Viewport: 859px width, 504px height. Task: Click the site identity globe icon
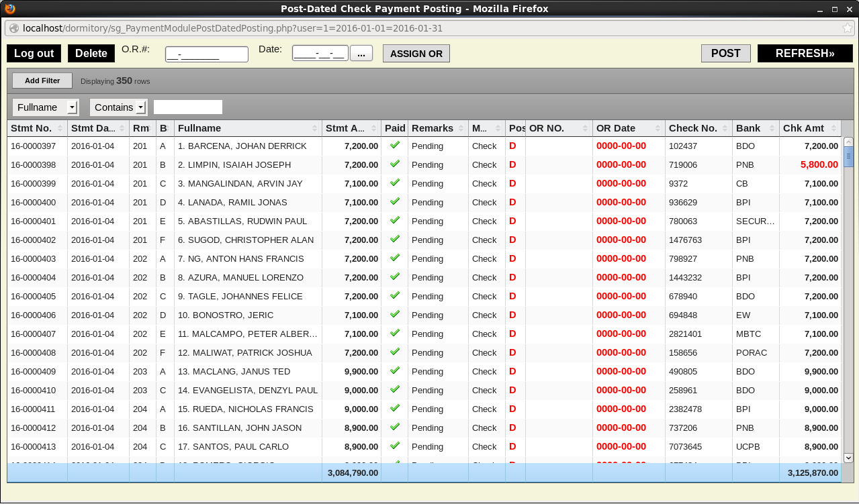pos(13,28)
